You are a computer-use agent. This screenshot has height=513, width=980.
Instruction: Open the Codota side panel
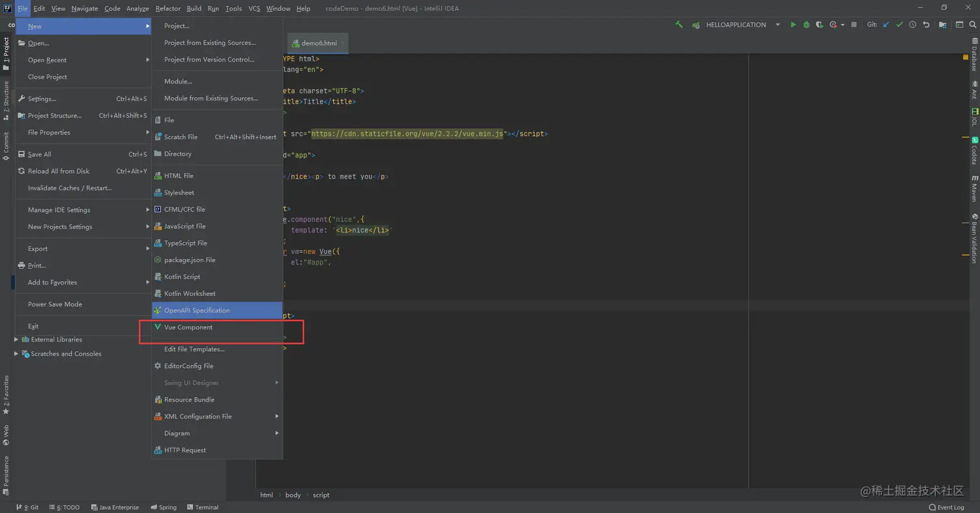click(x=974, y=150)
